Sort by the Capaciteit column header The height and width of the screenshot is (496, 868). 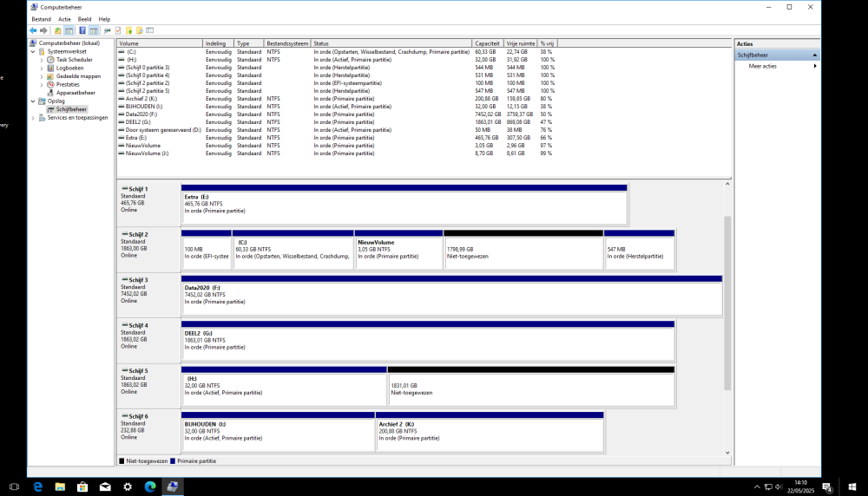pos(487,42)
